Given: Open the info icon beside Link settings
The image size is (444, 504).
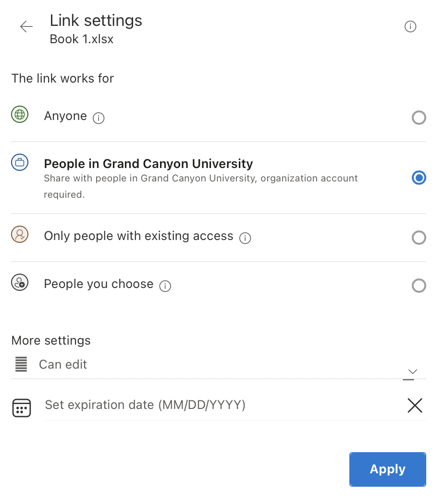Looking at the screenshot, I should click(410, 26).
